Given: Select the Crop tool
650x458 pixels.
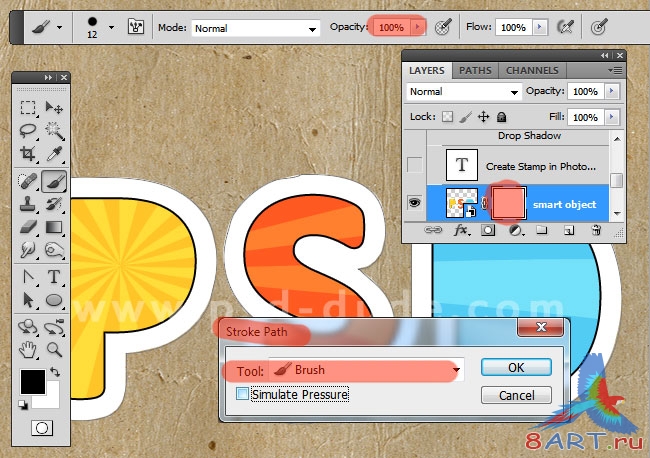Looking at the screenshot, I should (x=28, y=154).
